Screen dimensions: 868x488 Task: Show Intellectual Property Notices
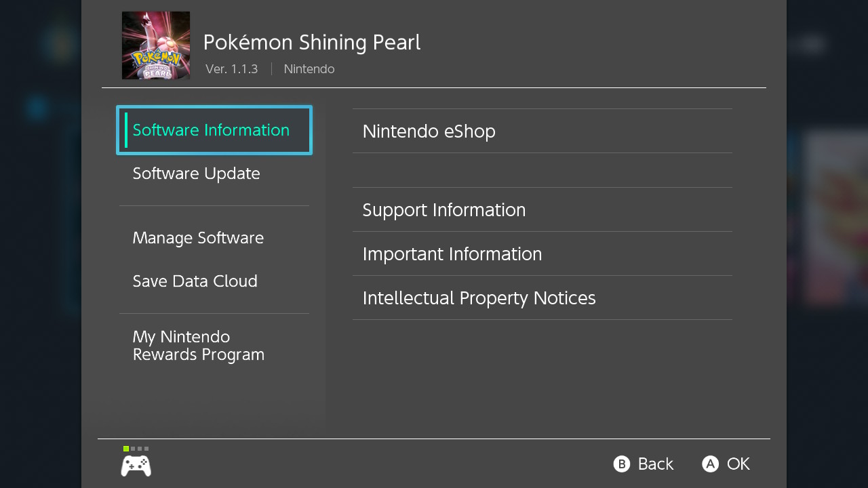(542, 298)
